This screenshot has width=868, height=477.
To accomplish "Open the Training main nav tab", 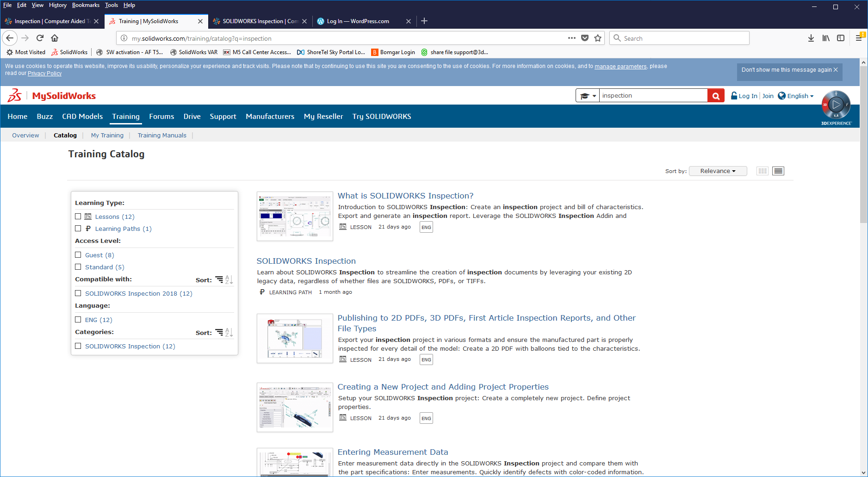I will coord(126,117).
